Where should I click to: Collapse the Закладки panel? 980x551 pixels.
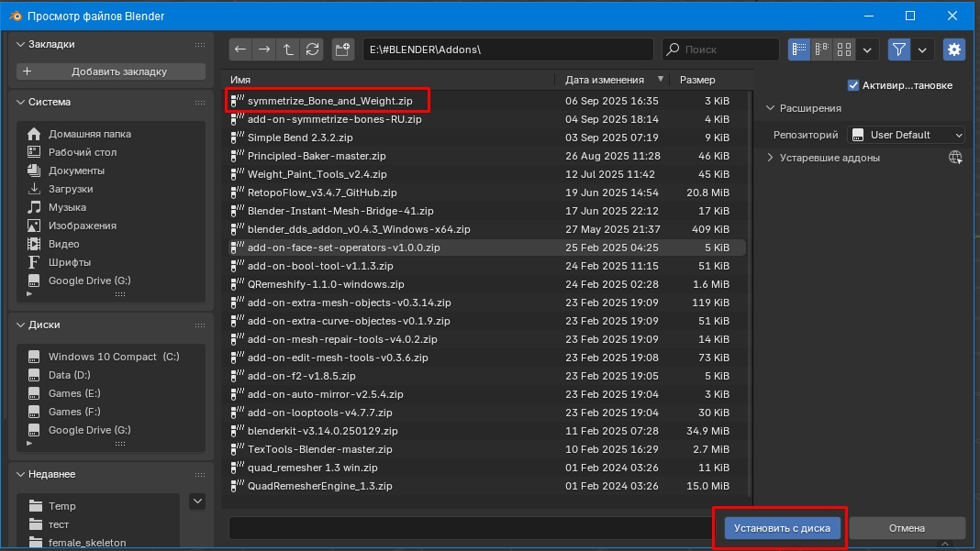pos(20,44)
